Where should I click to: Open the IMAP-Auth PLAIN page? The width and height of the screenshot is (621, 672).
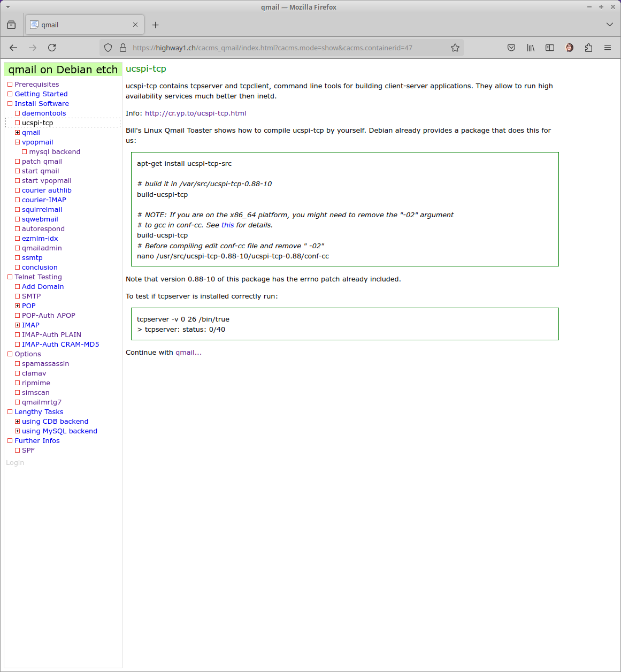click(51, 335)
